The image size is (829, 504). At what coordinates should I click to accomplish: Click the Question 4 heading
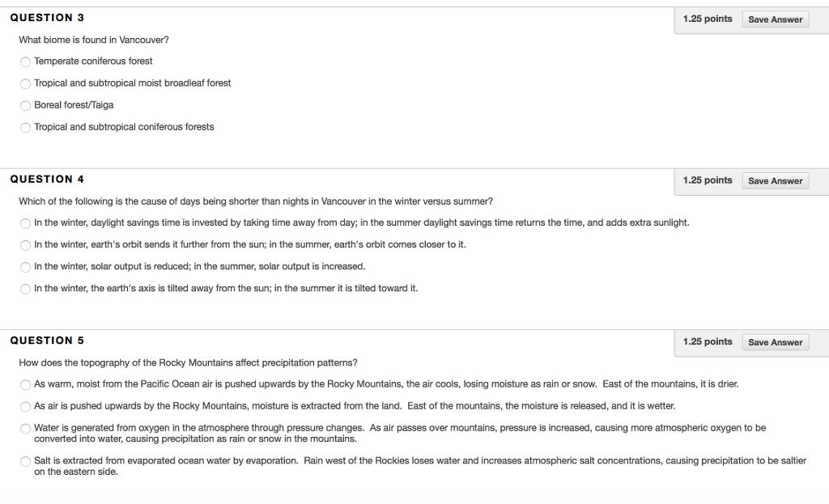(x=47, y=179)
